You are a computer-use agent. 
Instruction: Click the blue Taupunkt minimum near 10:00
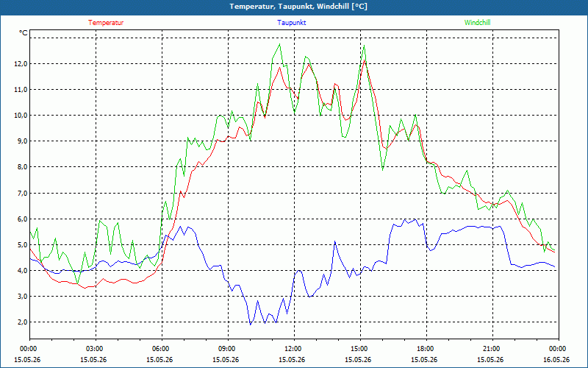251,325
